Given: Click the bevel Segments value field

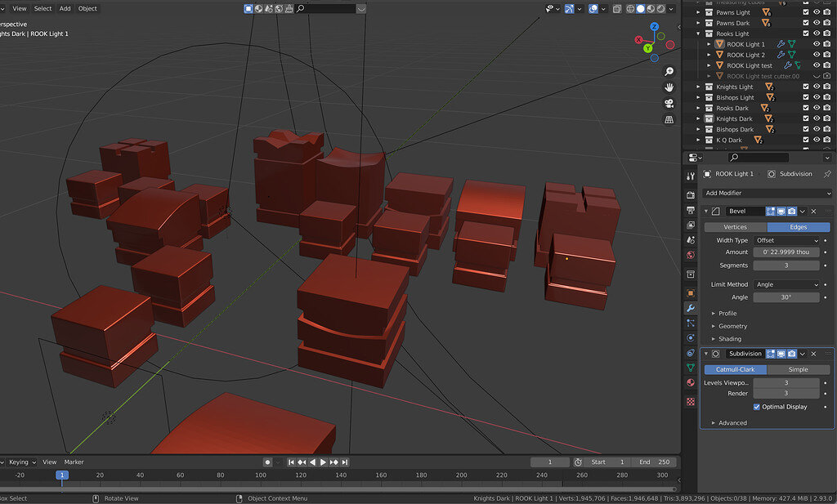Looking at the screenshot, I should coord(786,265).
